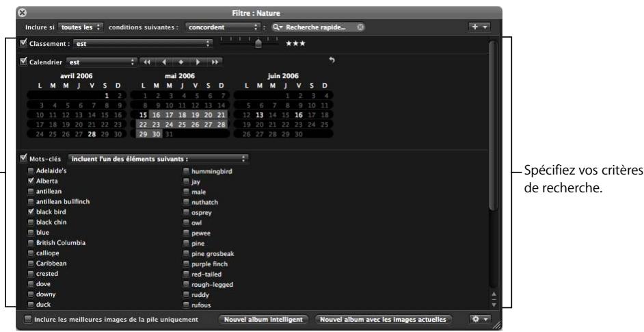Select 1 in the avril 2006 calendar
Viewport: 644px width, 332px height.
coord(107,96)
